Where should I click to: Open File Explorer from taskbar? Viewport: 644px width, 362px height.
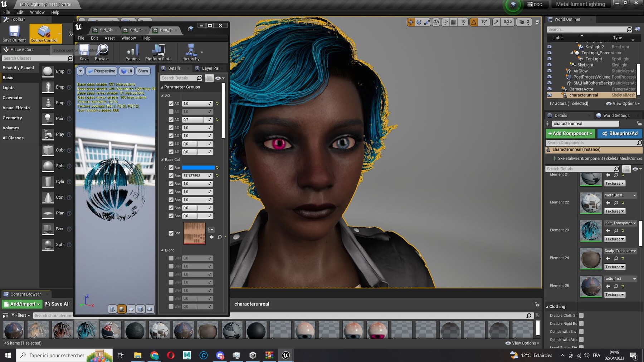(x=138, y=355)
